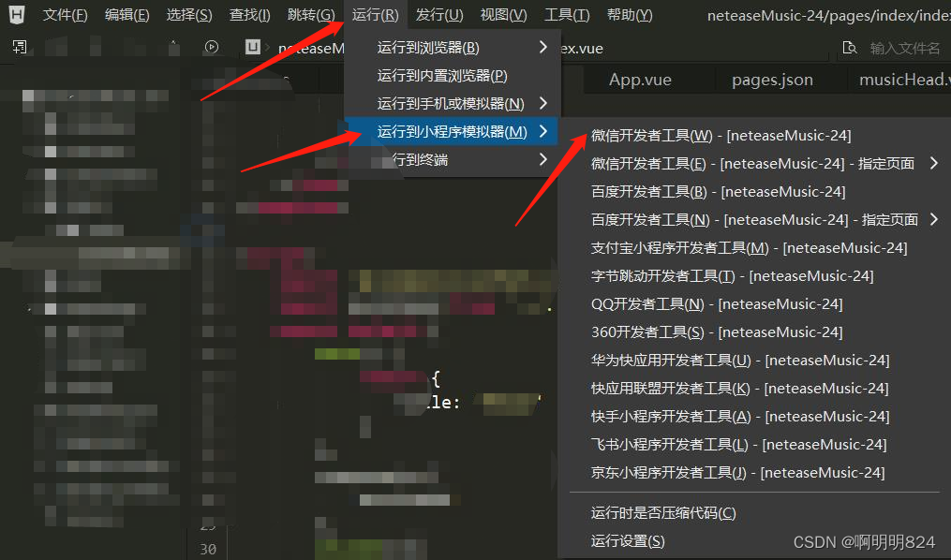
Task: Choose 微信开发者工具(E) 指定页面 entry
Action: (754, 164)
